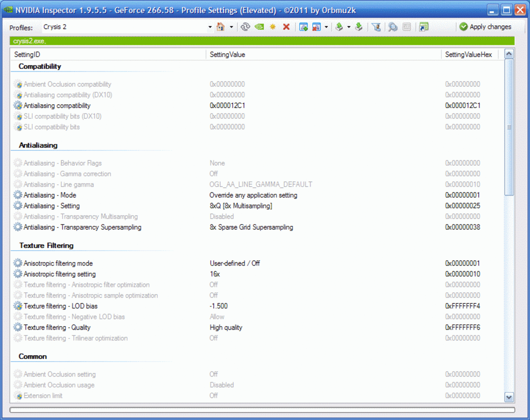This screenshot has width=530, height=420.
Task: Click the '-1.500' LOD bias value
Action: [219, 306]
